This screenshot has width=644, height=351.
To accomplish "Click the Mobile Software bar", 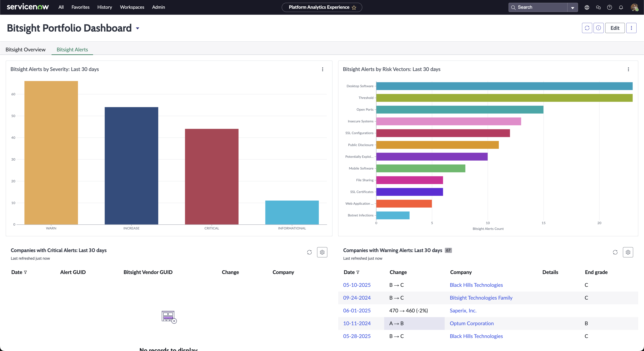I will point(421,168).
